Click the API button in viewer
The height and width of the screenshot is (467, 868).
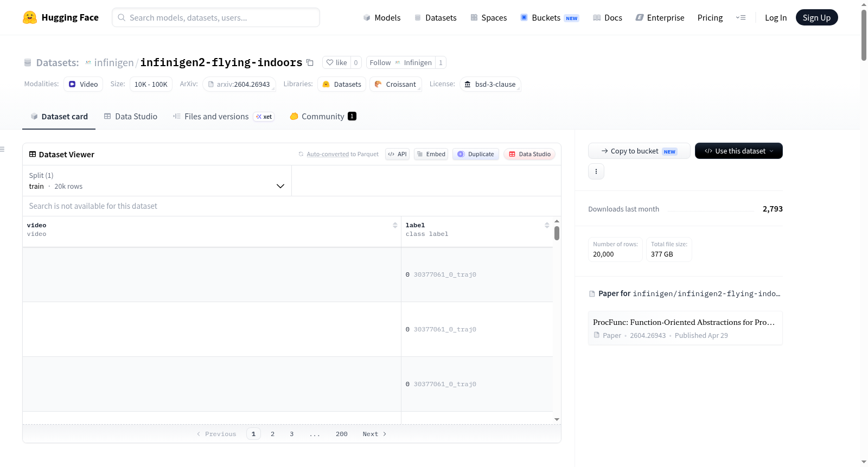(397, 154)
